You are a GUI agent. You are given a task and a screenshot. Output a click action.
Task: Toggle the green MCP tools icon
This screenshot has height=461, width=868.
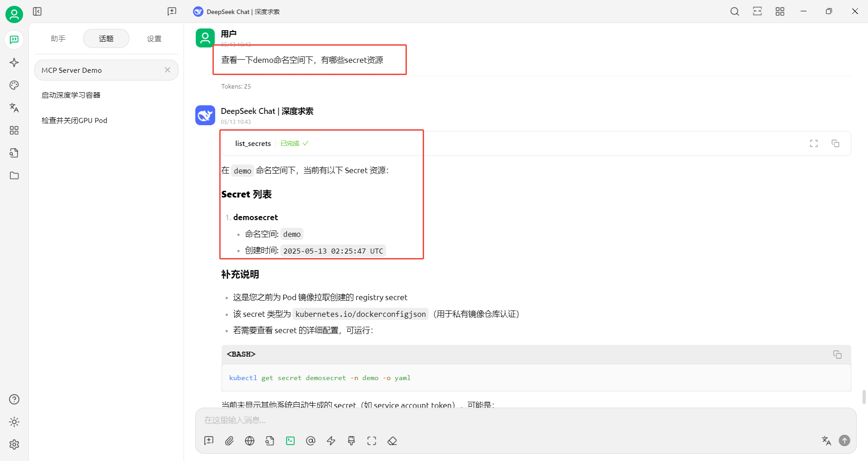pyautogui.click(x=290, y=441)
